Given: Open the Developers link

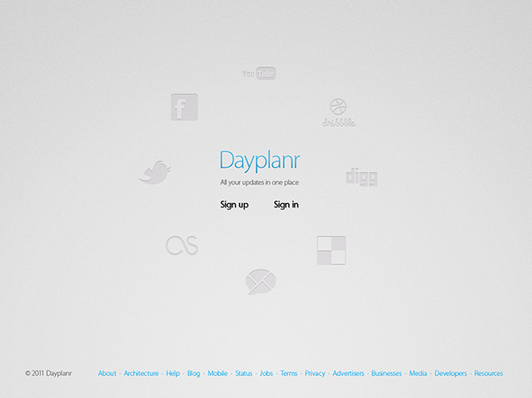Looking at the screenshot, I should (451, 373).
